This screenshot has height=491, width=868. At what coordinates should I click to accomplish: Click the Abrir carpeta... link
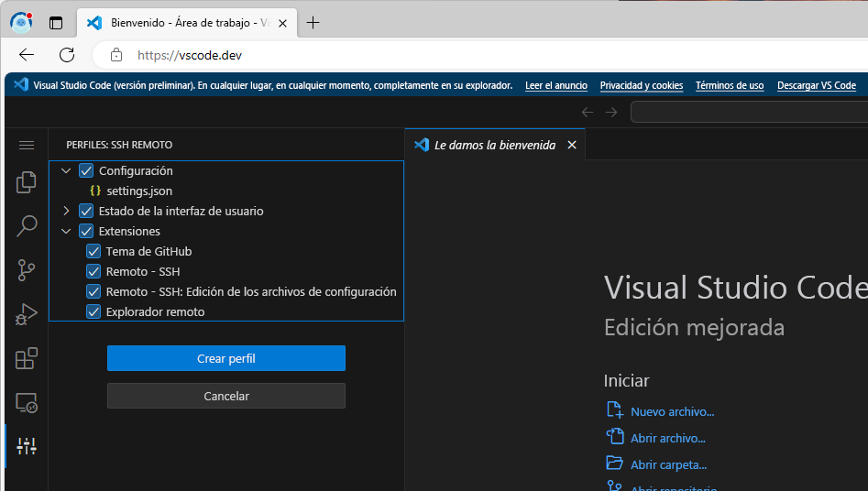669,464
